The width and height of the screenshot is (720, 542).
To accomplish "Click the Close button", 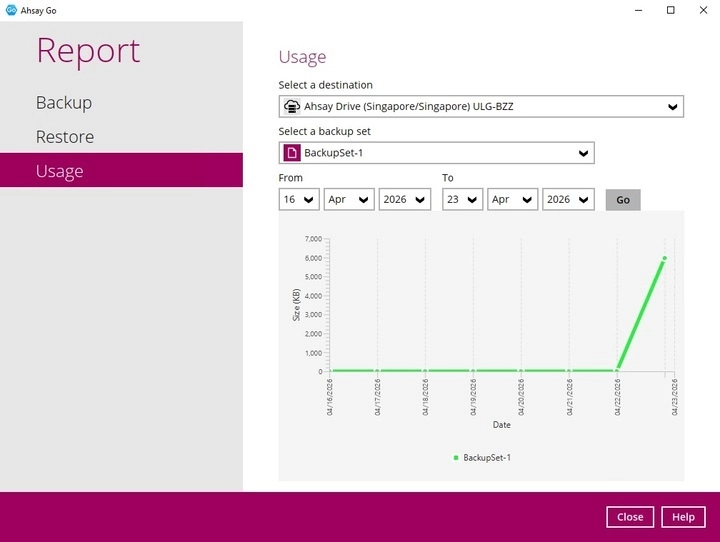I will coord(630,517).
